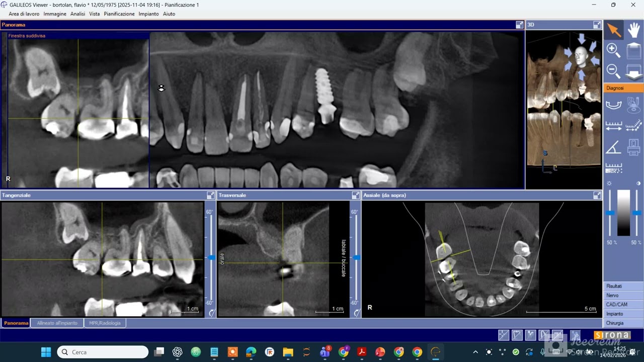
Task: Toggle the fourth bottom bar visibility icon
Action: pyautogui.click(x=544, y=335)
